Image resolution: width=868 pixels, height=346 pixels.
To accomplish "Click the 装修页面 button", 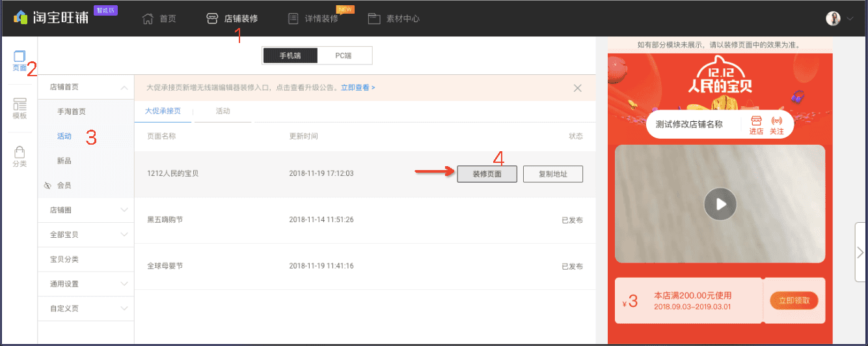I will (487, 174).
